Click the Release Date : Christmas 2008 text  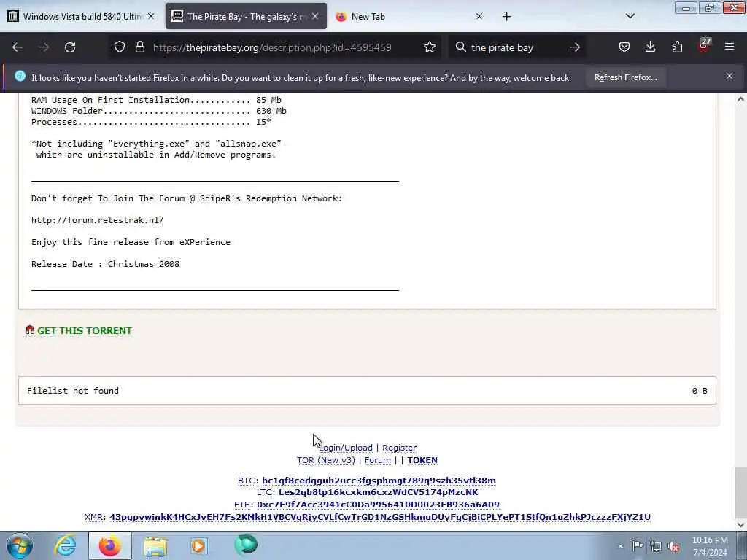click(105, 264)
